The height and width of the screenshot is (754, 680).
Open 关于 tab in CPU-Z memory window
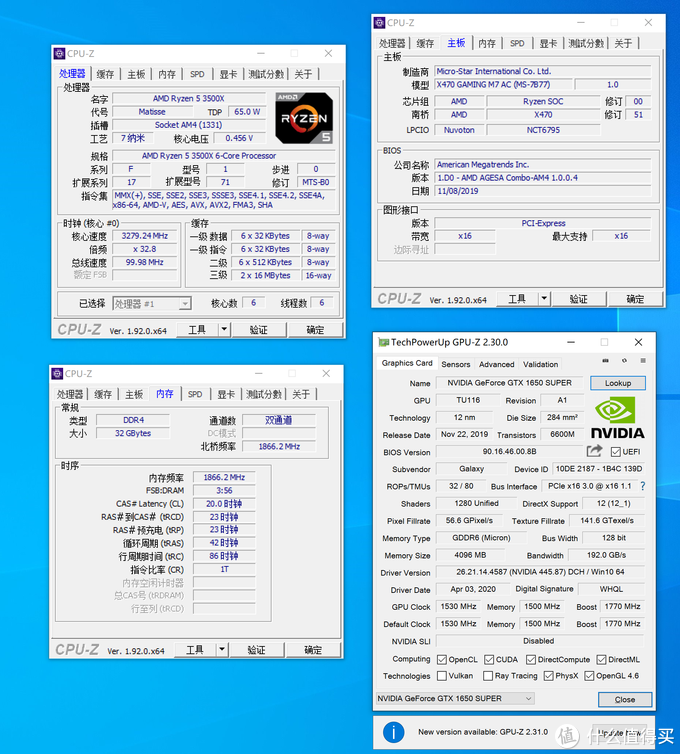(x=301, y=394)
